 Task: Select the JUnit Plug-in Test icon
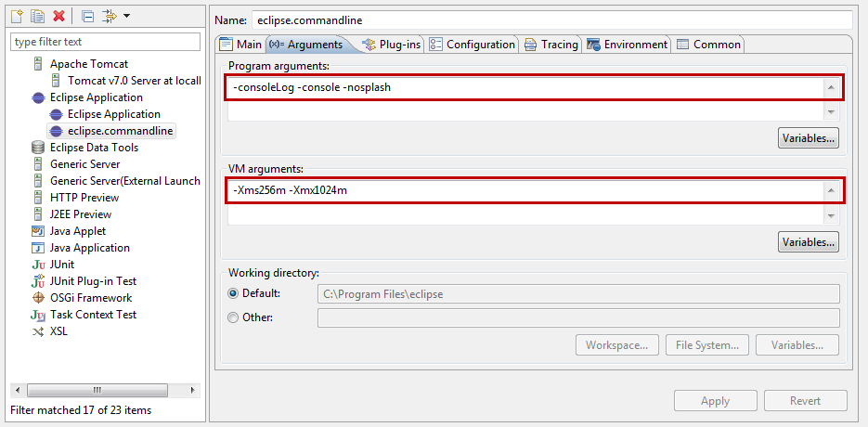click(38, 280)
